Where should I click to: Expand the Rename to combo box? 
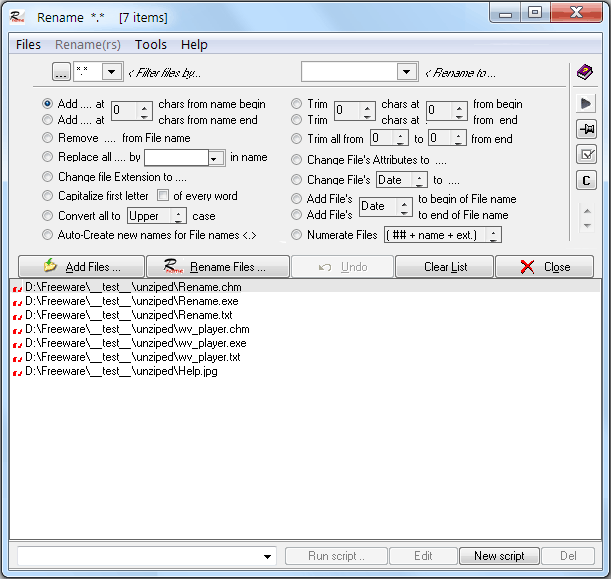[406, 72]
